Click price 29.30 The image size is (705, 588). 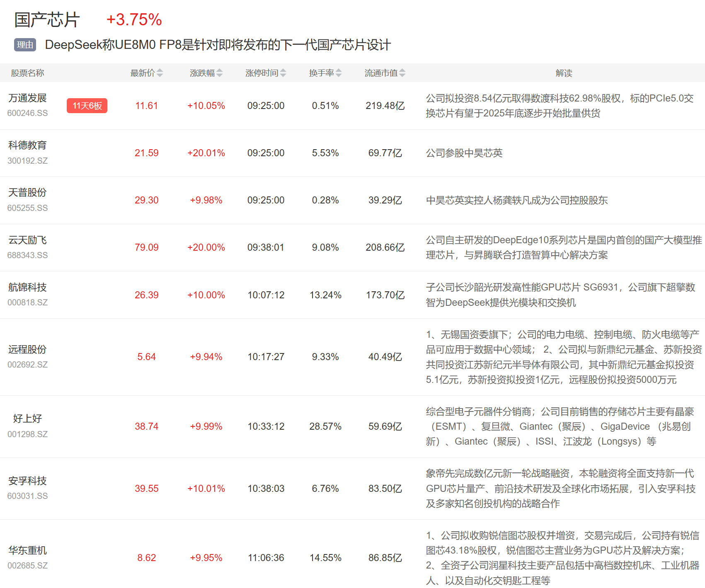tap(147, 200)
